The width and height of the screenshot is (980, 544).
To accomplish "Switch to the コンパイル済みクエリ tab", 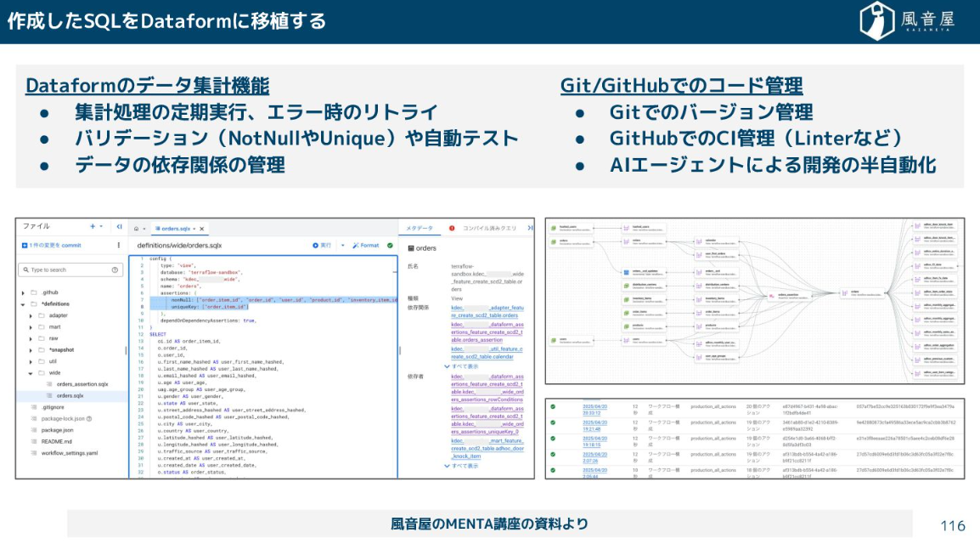I will (488, 228).
